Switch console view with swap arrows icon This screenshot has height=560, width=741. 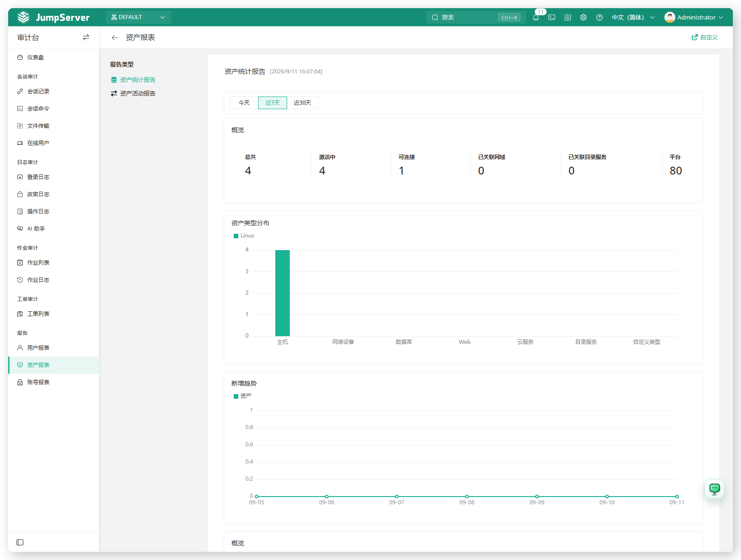pyautogui.click(x=86, y=37)
